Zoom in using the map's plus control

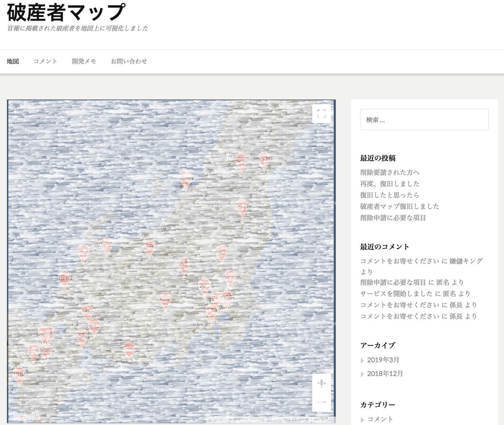coord(321,384)
